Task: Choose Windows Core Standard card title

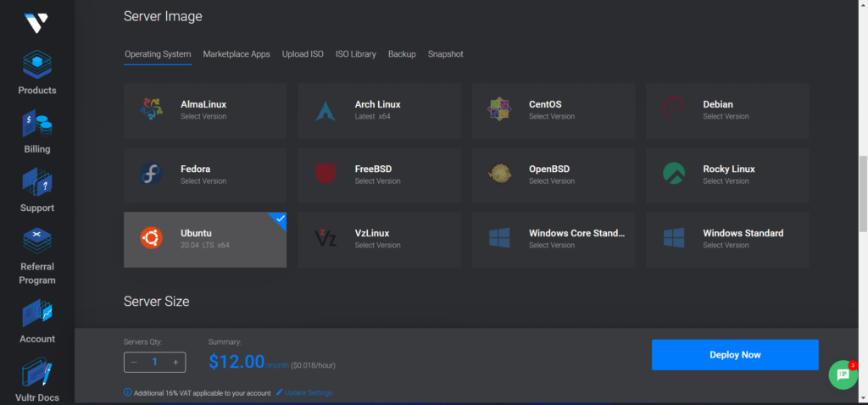Action: tap(576, 233)
